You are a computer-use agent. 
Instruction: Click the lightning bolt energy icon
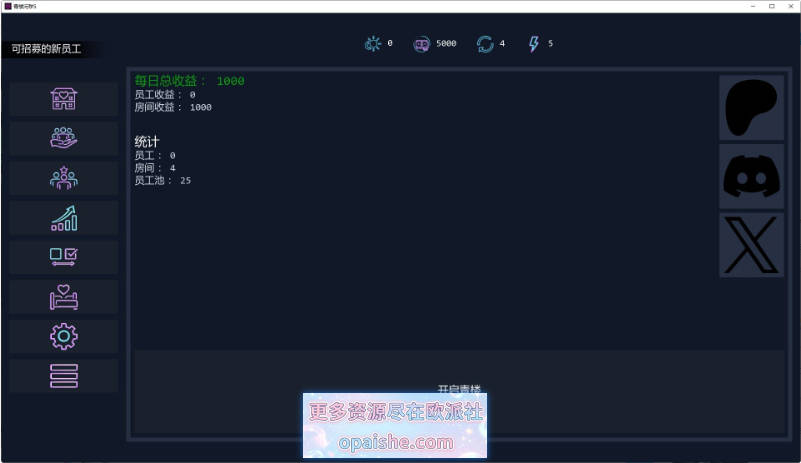pos(534,44)
